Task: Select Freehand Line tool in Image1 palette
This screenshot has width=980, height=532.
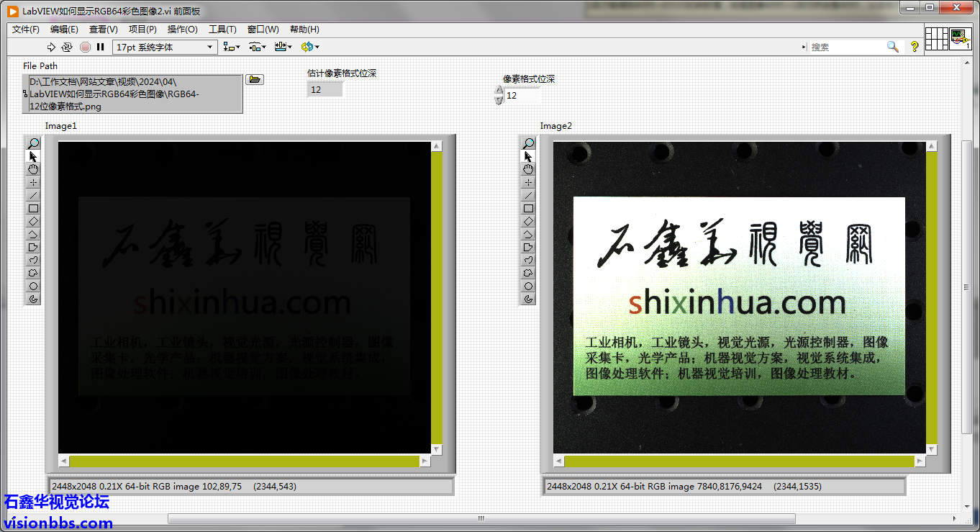Action: [33, 260]
